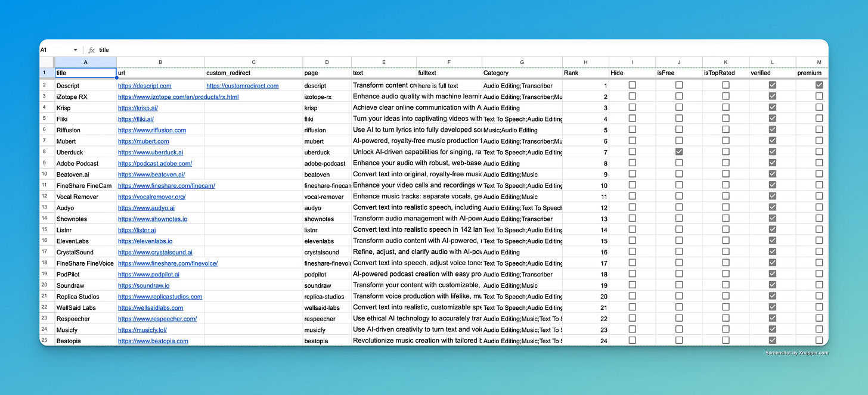Check the premium checkbox for iZotope RX
This screenshot has height=395, width=868.
pos(819,97)
